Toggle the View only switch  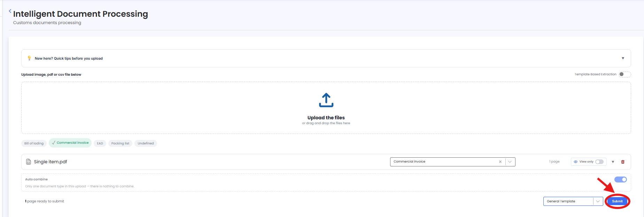click(599, 162)
